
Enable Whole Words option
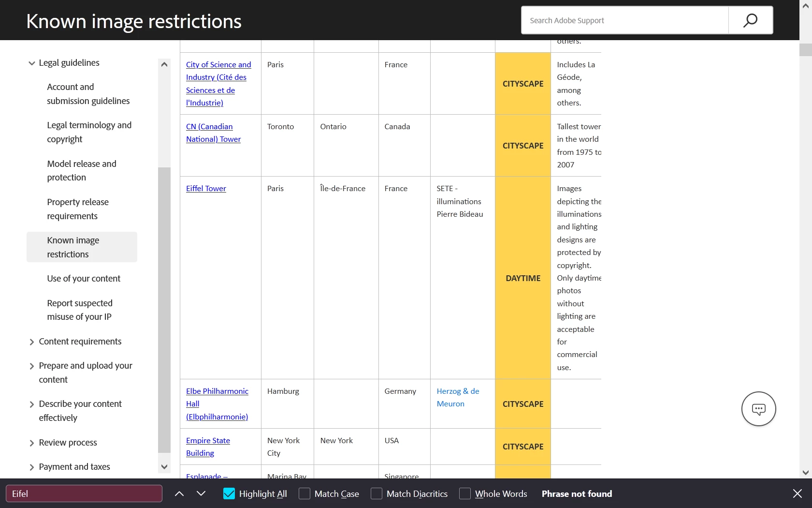[x=465, y=493]
